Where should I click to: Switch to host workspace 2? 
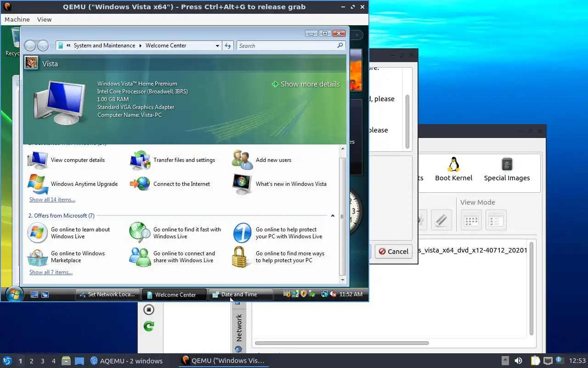(32, 361)
